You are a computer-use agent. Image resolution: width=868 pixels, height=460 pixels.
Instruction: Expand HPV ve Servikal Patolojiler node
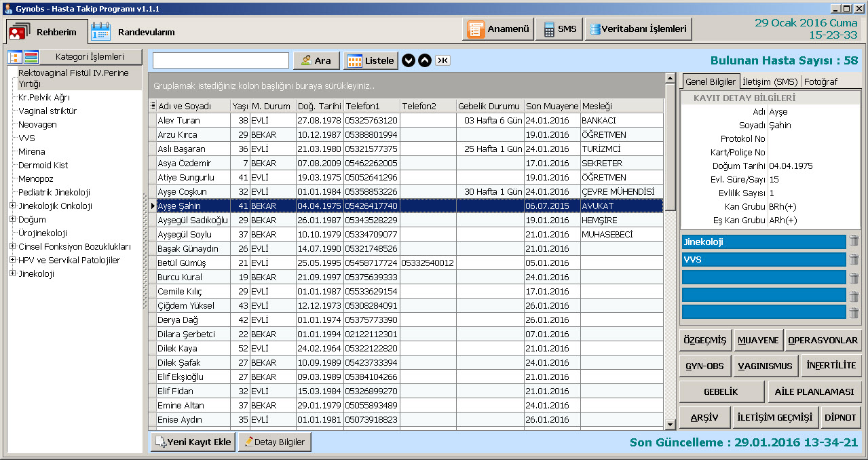12,261
